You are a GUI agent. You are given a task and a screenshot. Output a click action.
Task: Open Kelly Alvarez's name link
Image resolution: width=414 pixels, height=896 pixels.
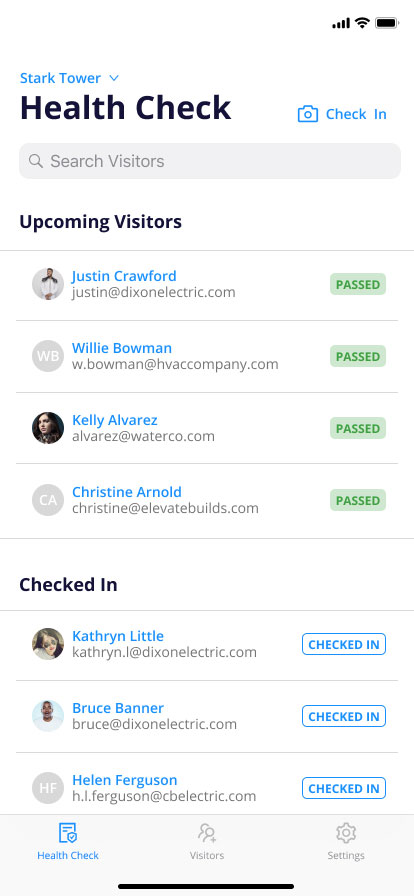[114, 420]
